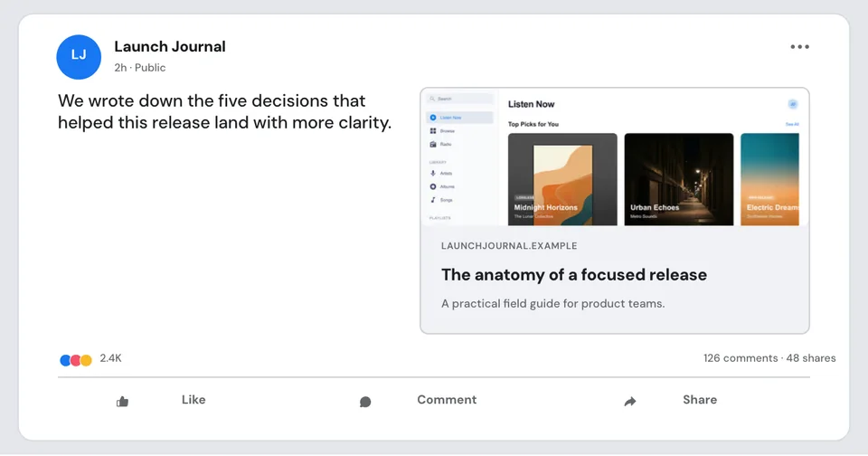Click the LAUNCHJOURNAL.EXAMPLE domain label

(509, 246)
